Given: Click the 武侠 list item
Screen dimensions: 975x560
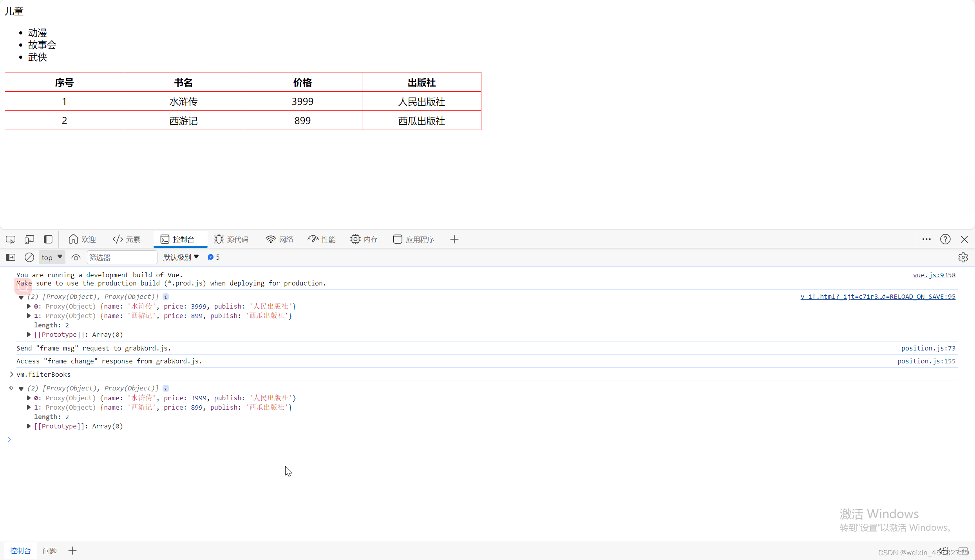Looking at the screenshot, I should (38, 57).
